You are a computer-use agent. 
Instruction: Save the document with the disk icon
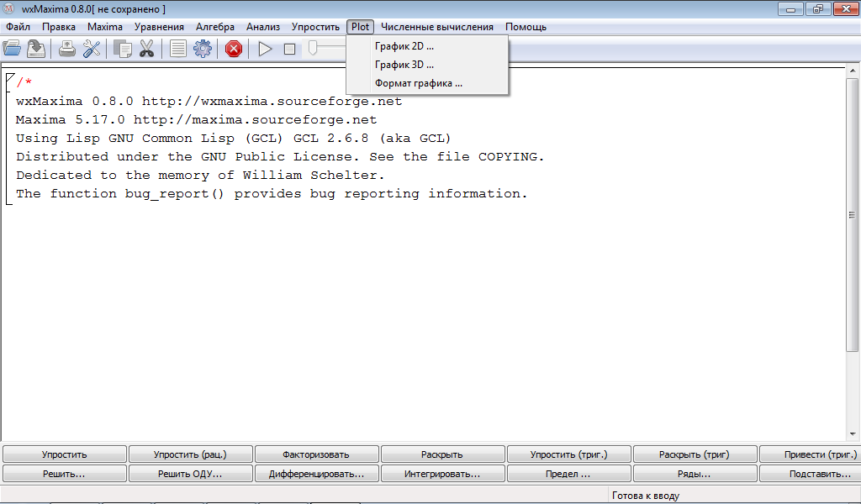[36, 49]
